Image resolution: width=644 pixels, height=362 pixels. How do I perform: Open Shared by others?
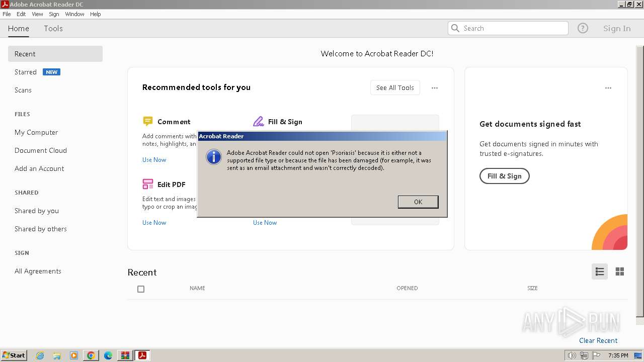point(41,229)
